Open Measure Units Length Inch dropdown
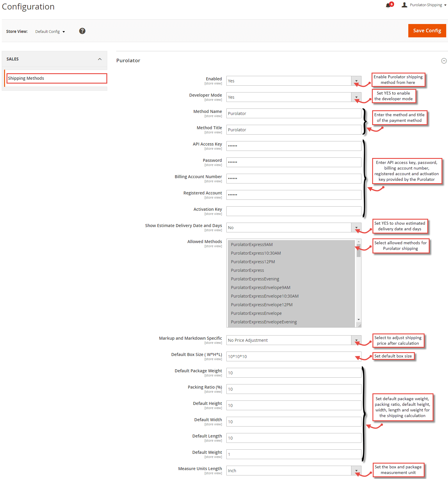This screenshot has height=479, width=448. 294,471
